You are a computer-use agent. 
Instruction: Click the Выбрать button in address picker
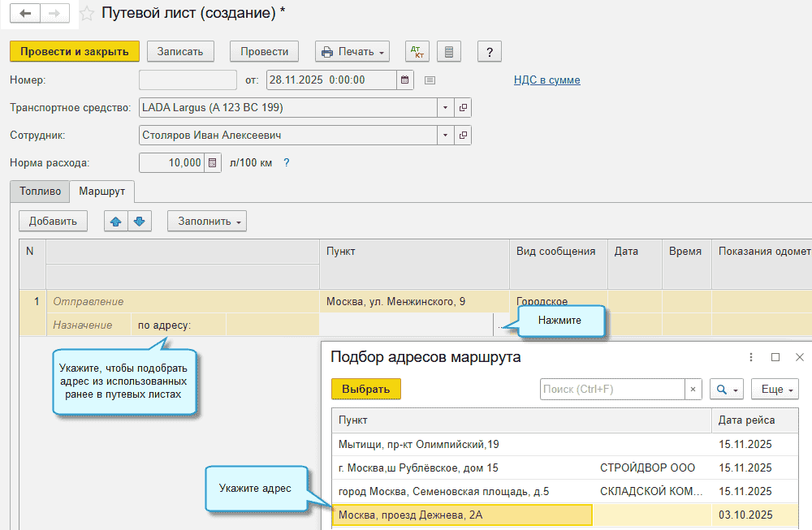(366, 390)
